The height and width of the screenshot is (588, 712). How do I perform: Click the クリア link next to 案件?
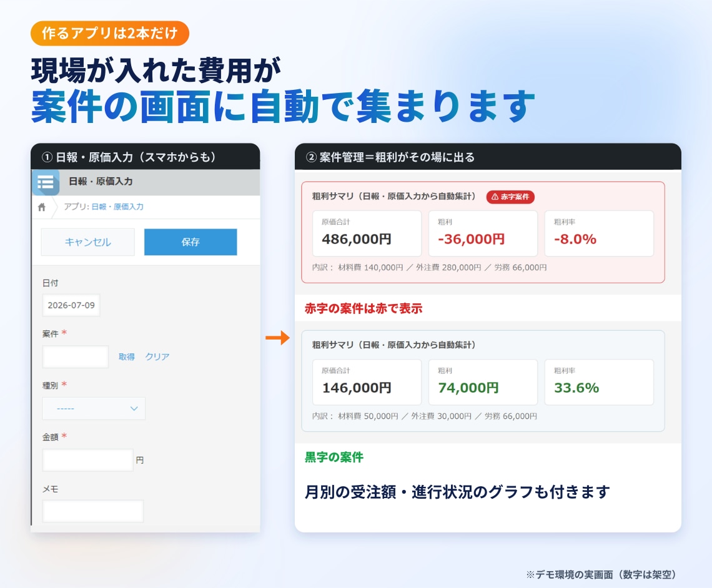pyautogui.click(x=157, y=356)
